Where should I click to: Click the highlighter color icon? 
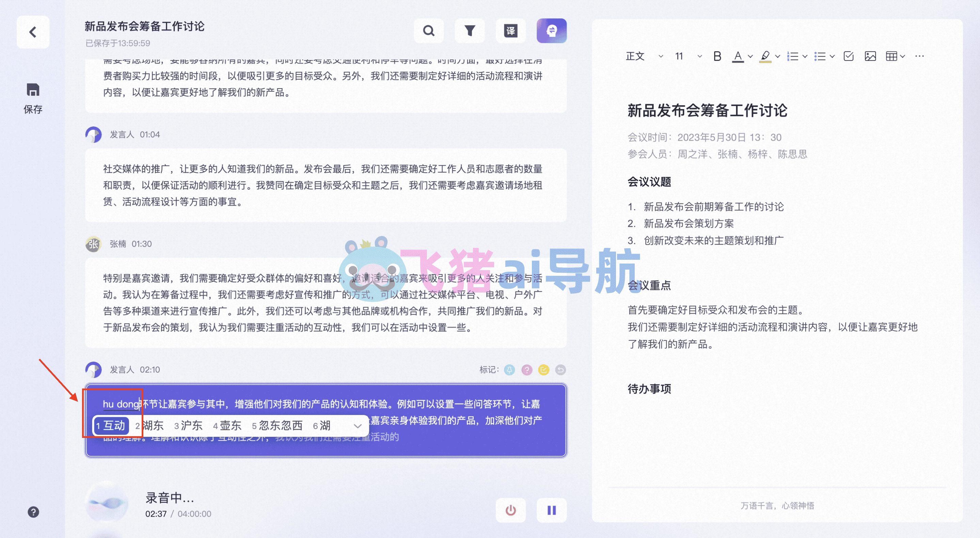coord(765,56)
